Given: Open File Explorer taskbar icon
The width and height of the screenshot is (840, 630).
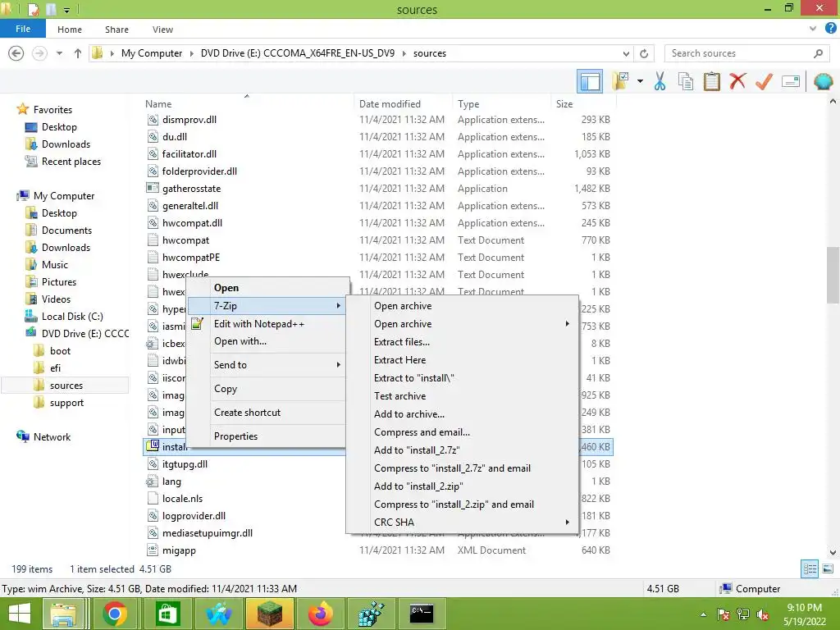Looking at the screenshot, I should pyautogui.click(x=63, y=614).
